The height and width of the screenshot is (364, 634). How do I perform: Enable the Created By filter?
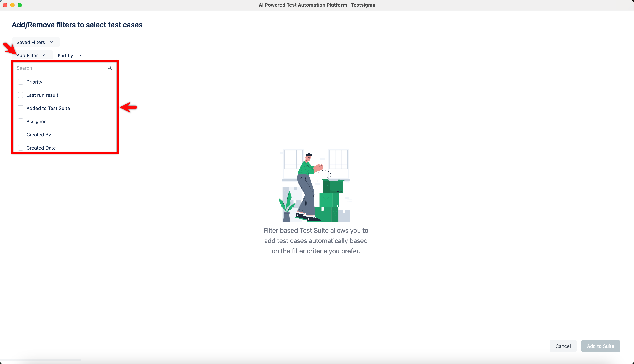click(21, 135)
